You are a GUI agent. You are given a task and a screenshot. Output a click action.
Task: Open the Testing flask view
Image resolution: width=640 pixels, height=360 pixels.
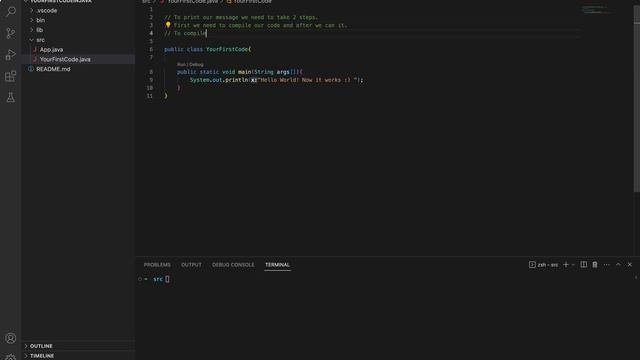[x=11, y=97]
